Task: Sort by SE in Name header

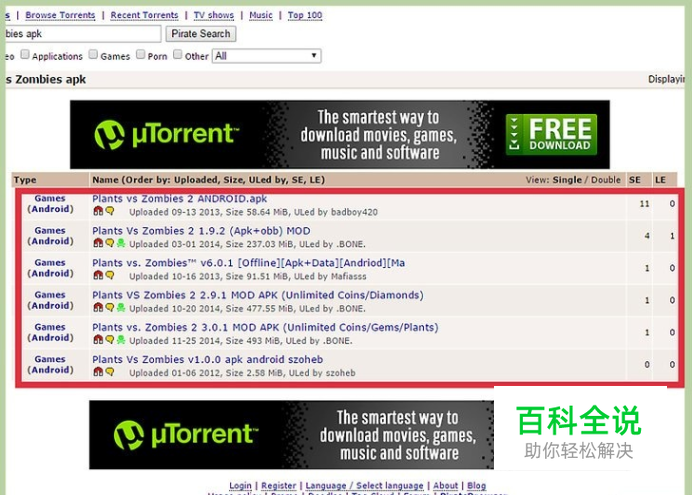Action: (x=297, y=180)
